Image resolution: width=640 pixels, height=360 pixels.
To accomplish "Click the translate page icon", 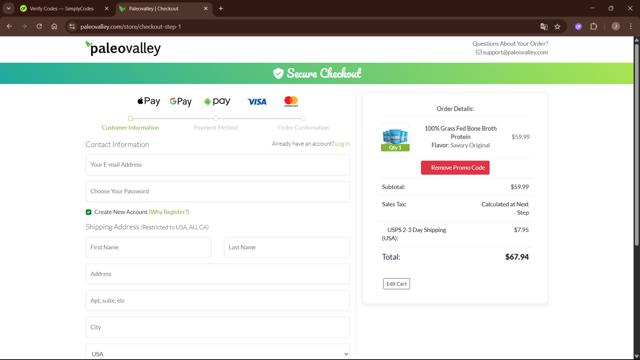I will pos(544,27).
